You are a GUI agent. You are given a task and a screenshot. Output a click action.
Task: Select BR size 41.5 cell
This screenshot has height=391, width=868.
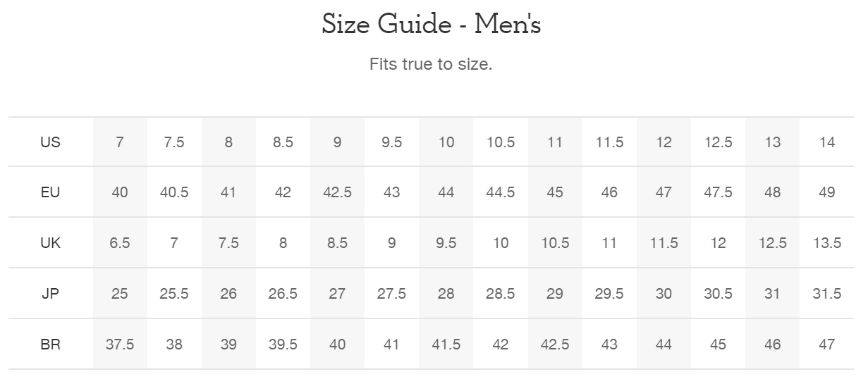click(446, 345)
